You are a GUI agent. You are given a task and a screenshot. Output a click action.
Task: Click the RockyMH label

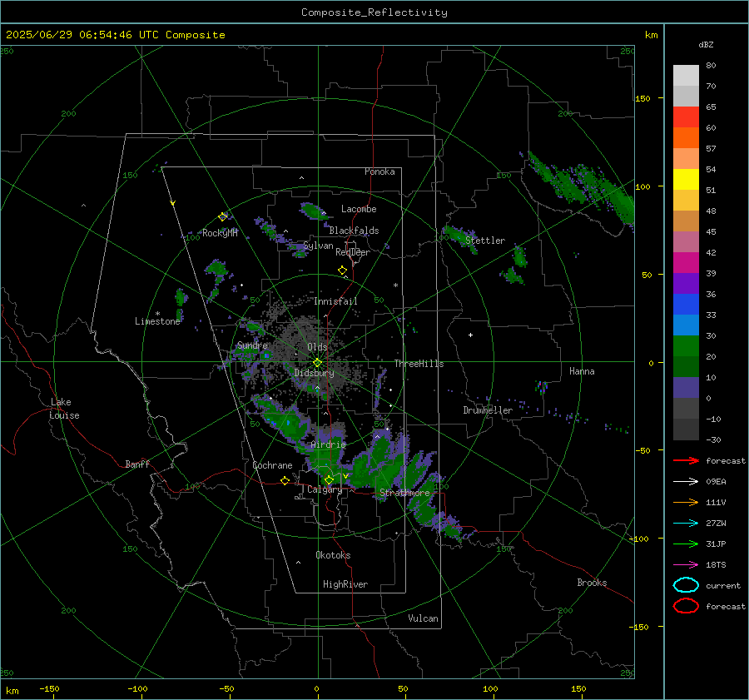click(220, 233)
